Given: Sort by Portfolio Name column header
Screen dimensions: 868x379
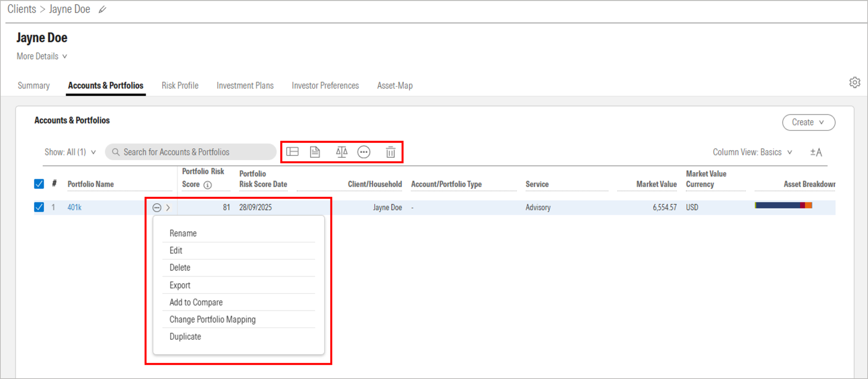Looking at the screenshot, I should [x=91, y=184].
